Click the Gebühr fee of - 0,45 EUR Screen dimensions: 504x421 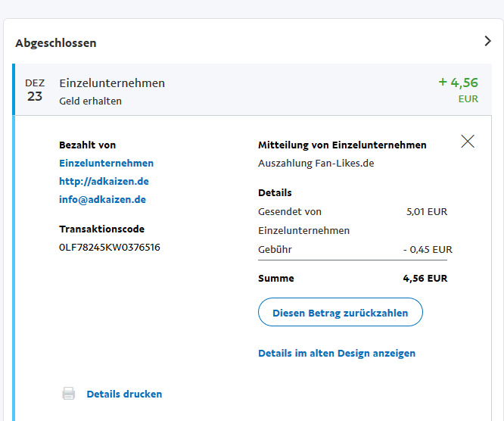click(x=427, y=249)
